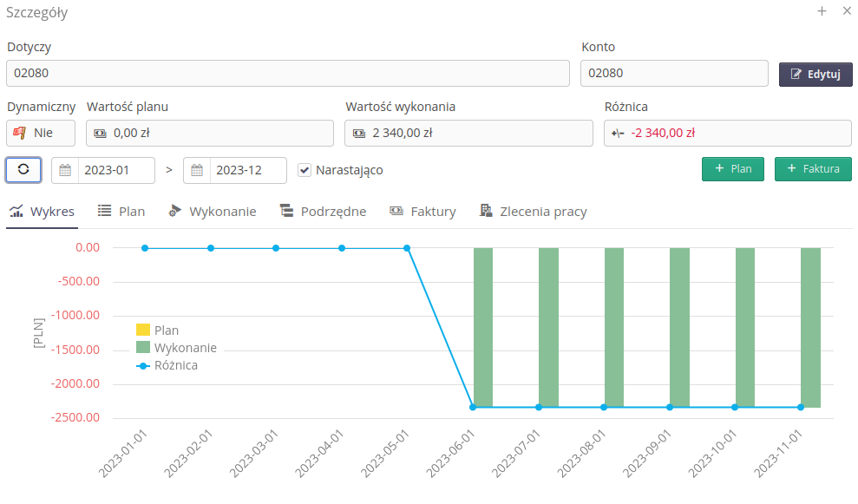
Task: Click the money icon in Wartość planu
Action: click(101, 134)
